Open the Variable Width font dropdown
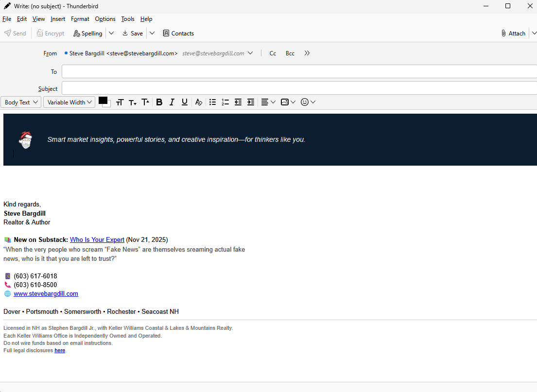The width and height of the screenshot is (537, 392). [69, 102]
